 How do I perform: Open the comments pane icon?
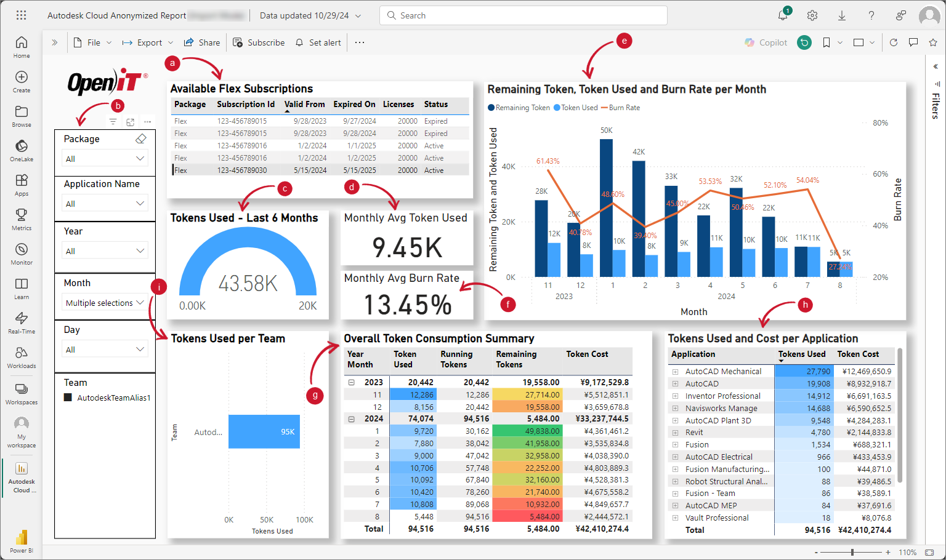[x=913, y=42]
